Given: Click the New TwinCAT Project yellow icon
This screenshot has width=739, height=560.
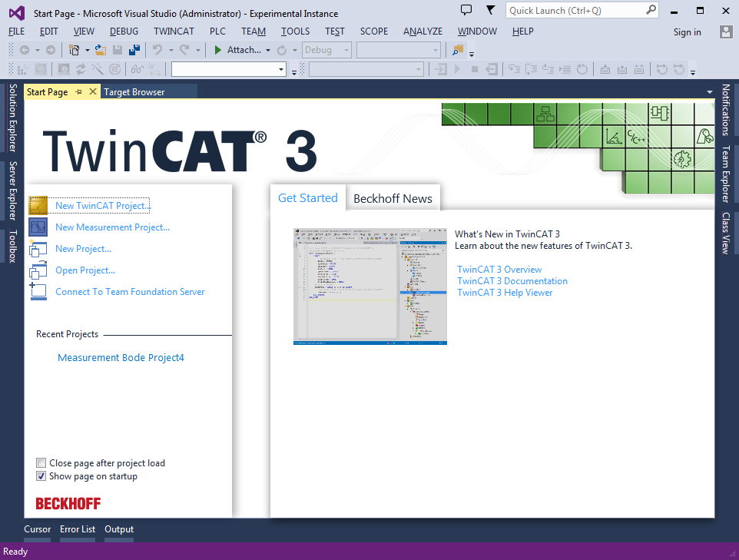Looking at the screenshot, I should pos(38,206).
